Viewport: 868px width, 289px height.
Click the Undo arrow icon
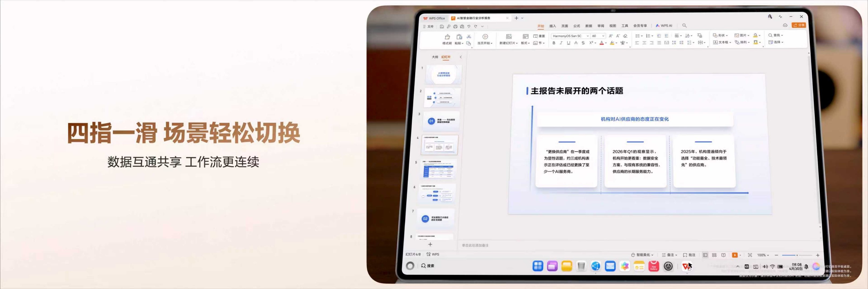pos(469,26)
